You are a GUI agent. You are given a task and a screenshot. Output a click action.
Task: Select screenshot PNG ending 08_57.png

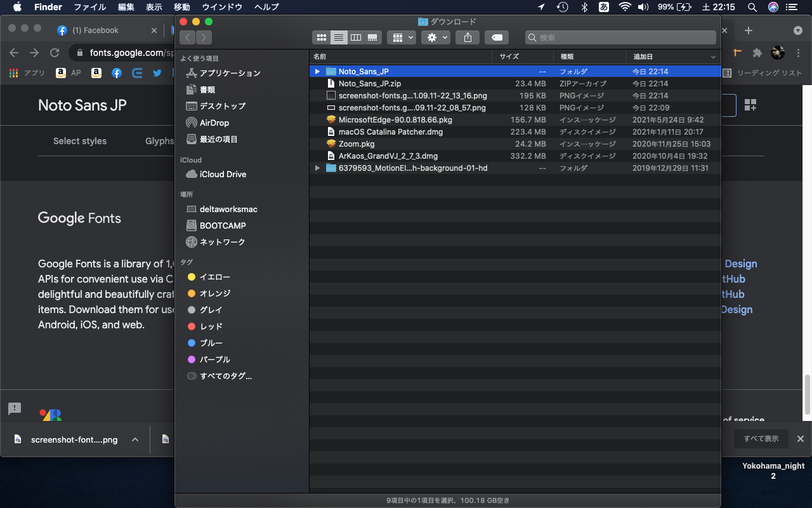(x=514, y=108)
